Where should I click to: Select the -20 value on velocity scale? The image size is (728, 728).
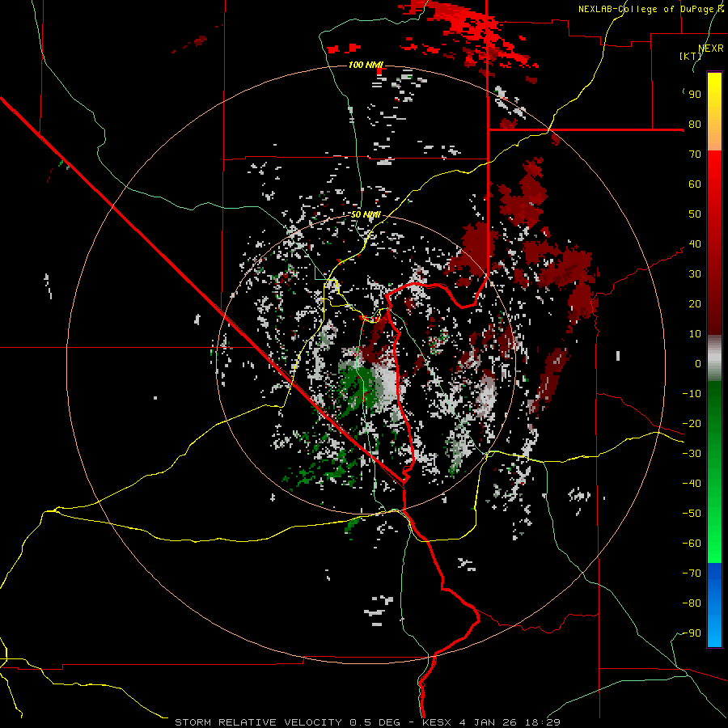click(692, 423)
